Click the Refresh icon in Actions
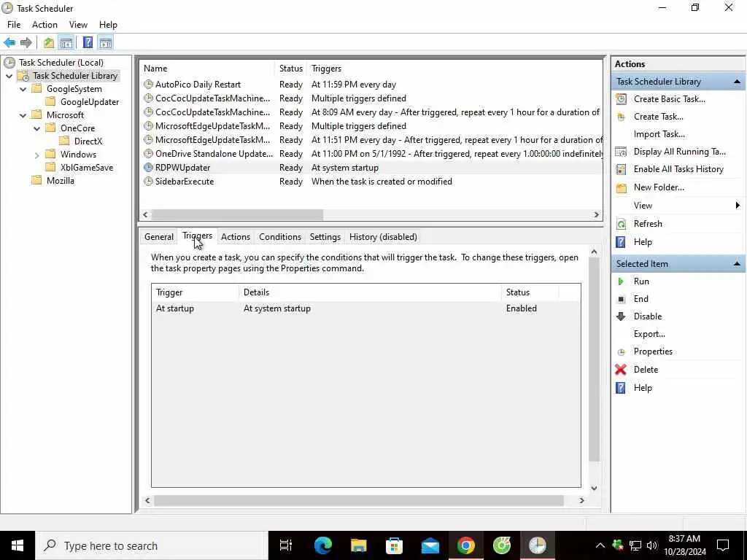Viewport: 747px width, 560px height. pos(622,224)
